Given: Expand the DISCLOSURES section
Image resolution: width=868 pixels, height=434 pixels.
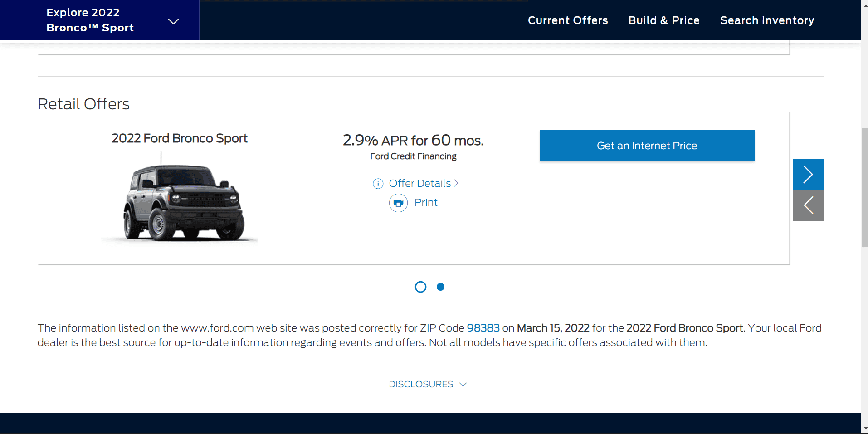Looking at the screenshot, I should coord(421,384).
